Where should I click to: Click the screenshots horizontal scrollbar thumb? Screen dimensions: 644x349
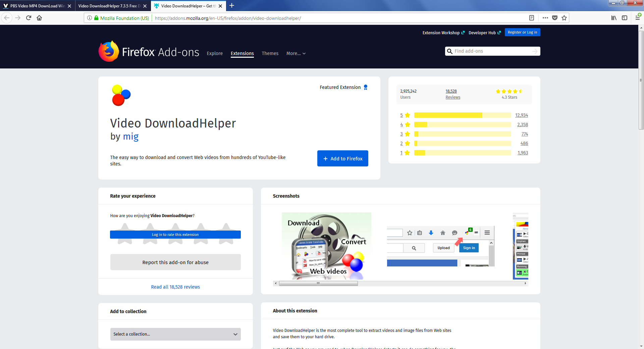click(318, 284)
